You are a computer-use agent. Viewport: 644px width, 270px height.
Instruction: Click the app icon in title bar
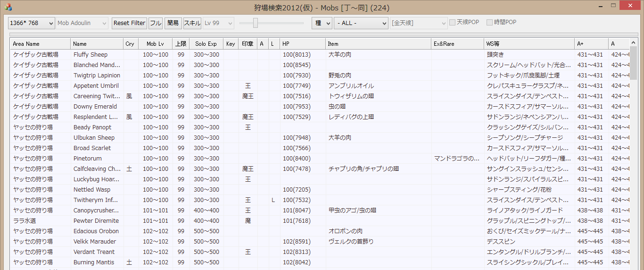8,8
